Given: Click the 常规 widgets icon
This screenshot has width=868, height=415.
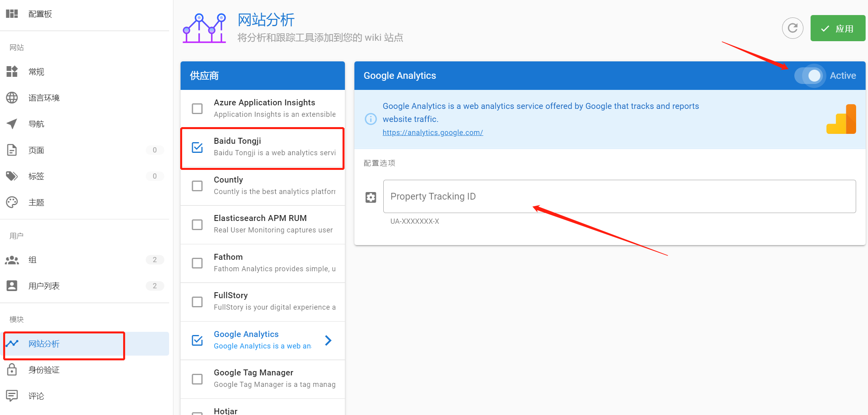Looking at the screenshot, I should pos(12,72).
